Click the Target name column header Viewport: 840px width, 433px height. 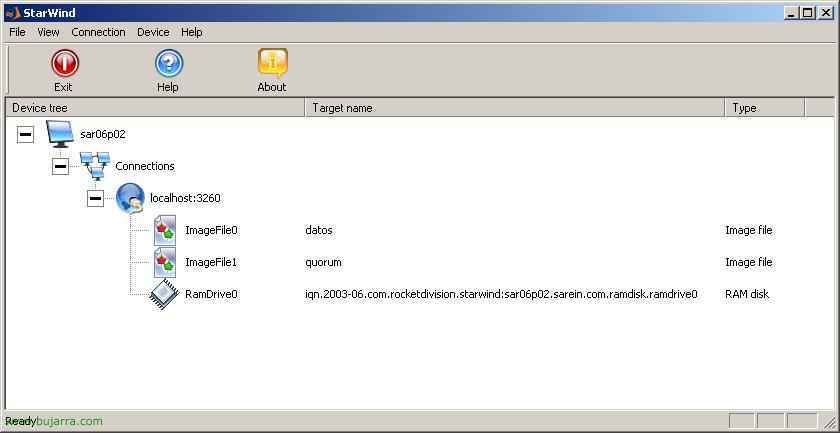(x=515, y=108)
